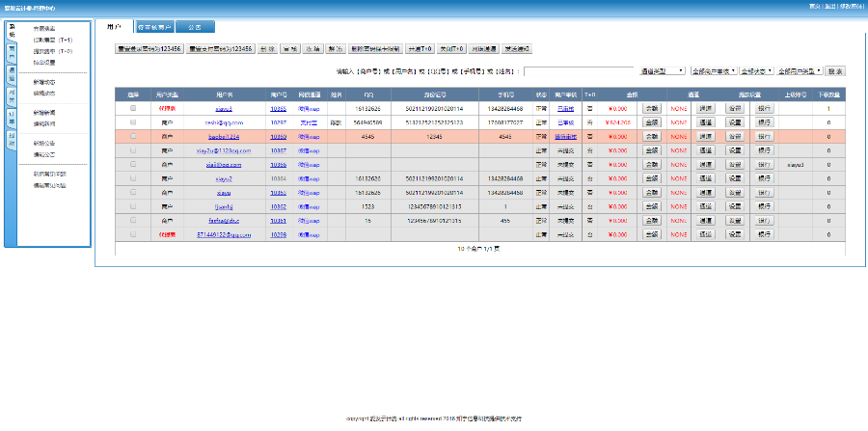Select the 通道 vertical side tab
Viewport: 868px width, 431px height.
point(11,74)
